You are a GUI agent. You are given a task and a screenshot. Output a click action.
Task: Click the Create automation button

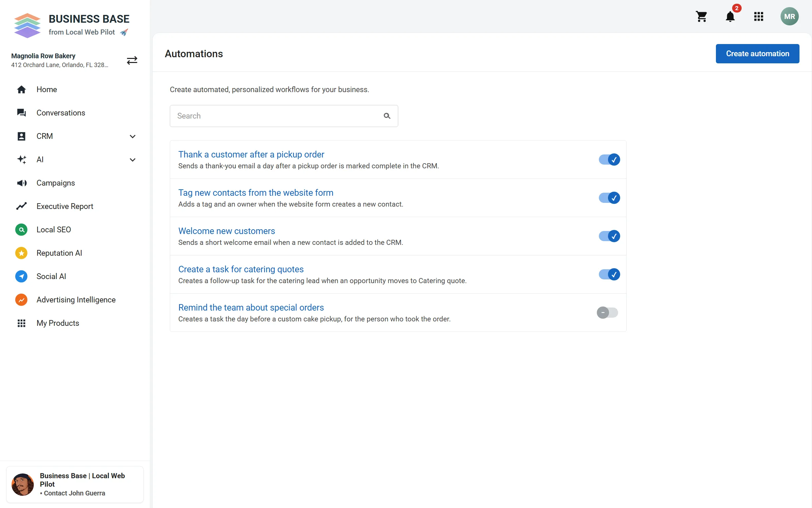(757, 54)
